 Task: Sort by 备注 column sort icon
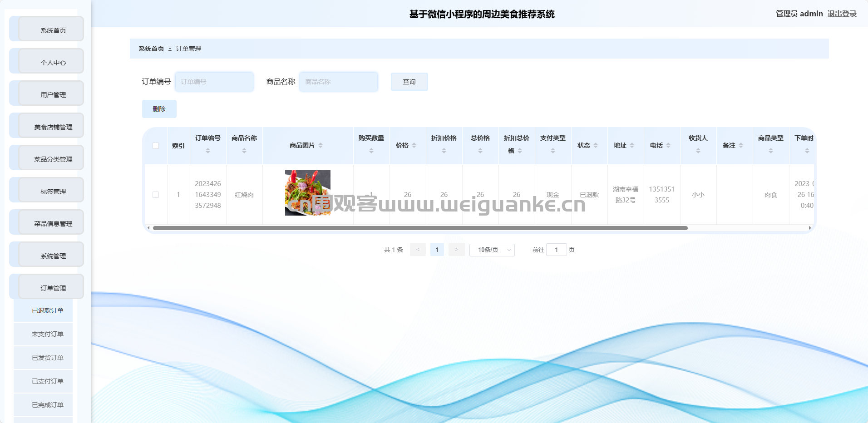coord(741,145)
